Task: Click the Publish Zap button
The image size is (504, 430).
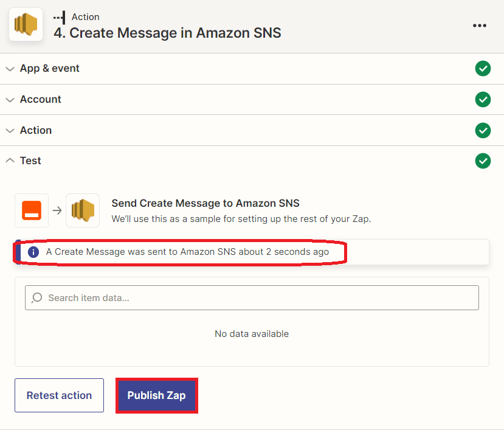Action: 156,395
